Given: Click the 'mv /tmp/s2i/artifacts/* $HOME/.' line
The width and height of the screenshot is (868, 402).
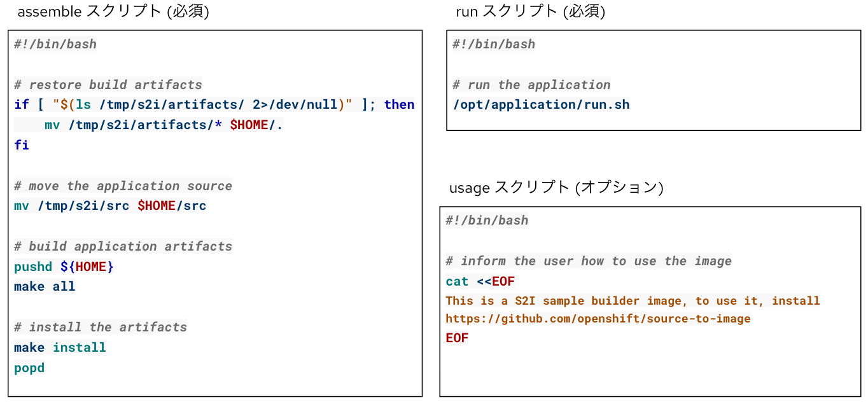Looking at the screenshot, I should [164, 125].
